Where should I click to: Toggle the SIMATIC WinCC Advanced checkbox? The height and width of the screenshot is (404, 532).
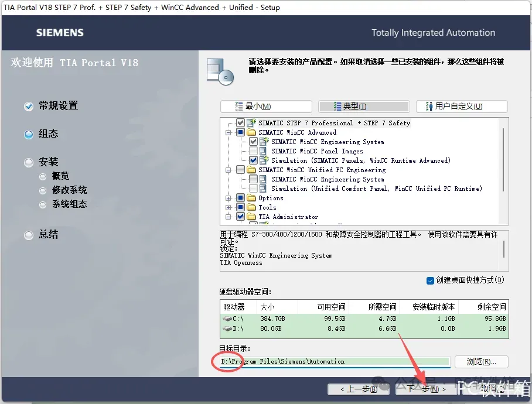[241, 132]
